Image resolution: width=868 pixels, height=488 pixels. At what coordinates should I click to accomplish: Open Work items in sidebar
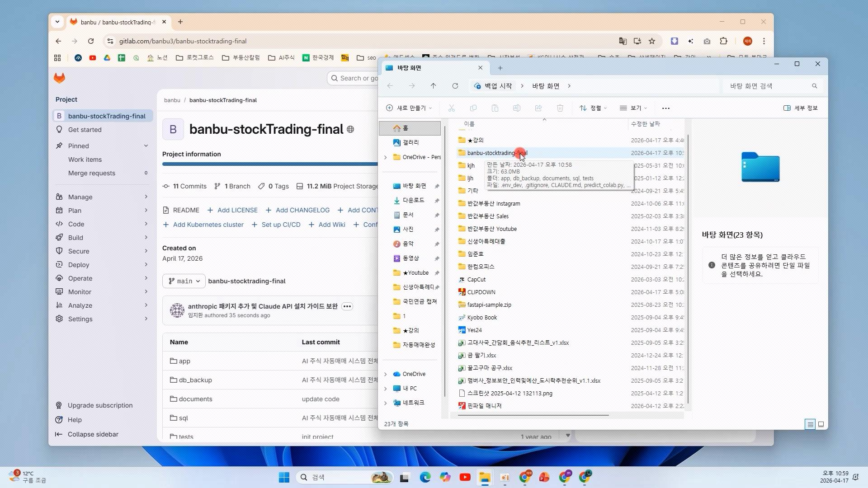102,160
